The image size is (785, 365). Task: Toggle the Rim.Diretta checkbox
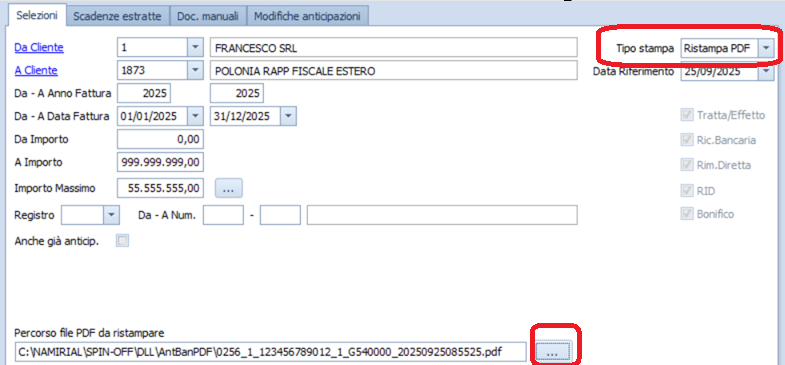686,165
